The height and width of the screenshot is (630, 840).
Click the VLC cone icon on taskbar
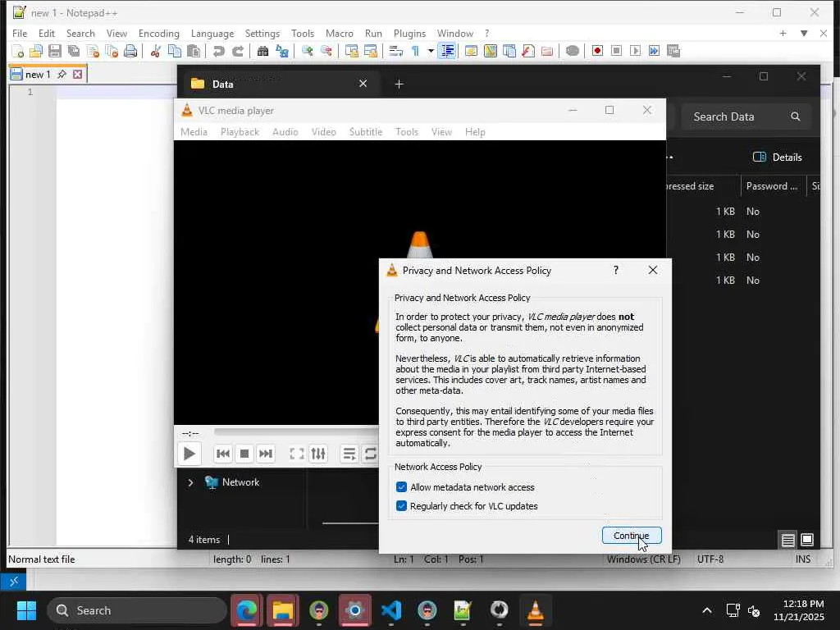click(535, 610)
